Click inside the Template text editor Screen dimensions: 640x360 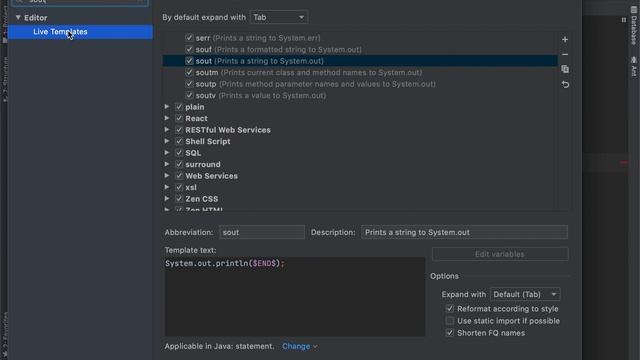pos(295,297)
